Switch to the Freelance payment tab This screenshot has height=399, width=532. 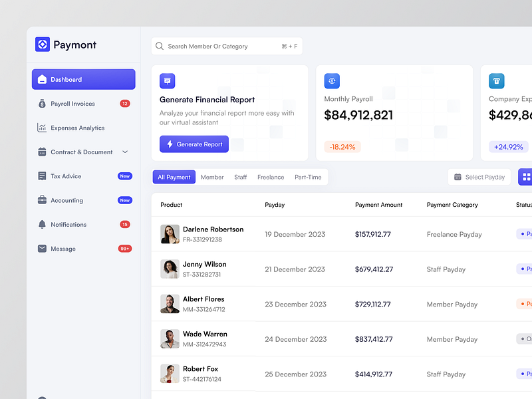click(270, 177)
